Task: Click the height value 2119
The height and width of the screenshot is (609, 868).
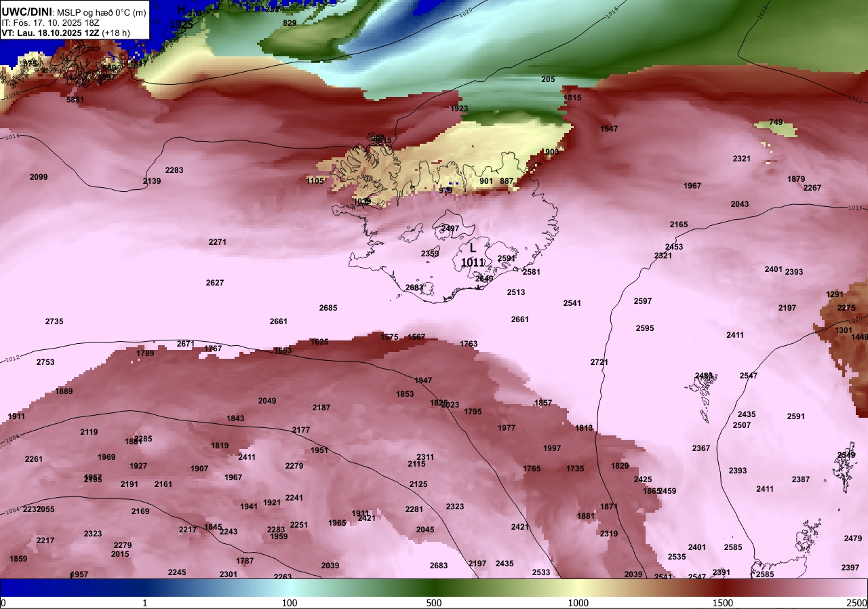Action: click(x=89, y=432)
